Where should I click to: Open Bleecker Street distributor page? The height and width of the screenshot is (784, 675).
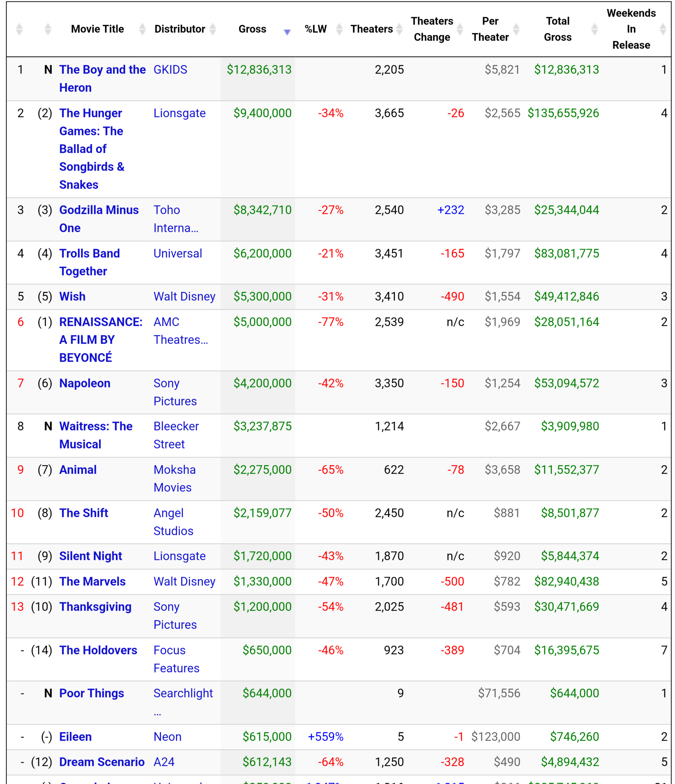coord(176,435)
